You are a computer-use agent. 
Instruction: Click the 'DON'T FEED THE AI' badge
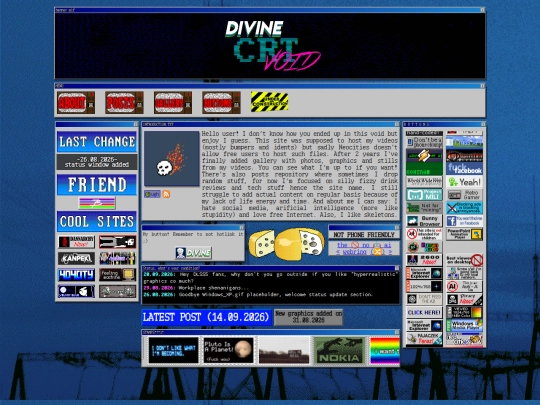[424, 299]
